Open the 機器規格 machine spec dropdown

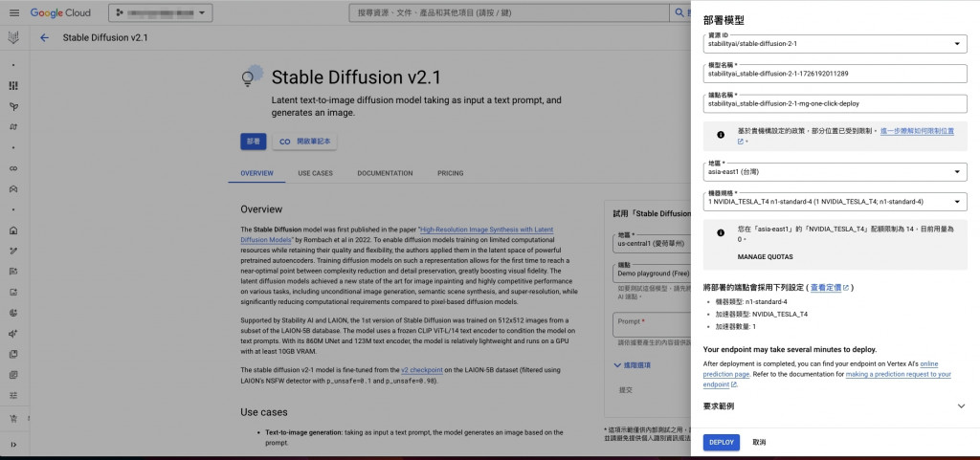835,202
